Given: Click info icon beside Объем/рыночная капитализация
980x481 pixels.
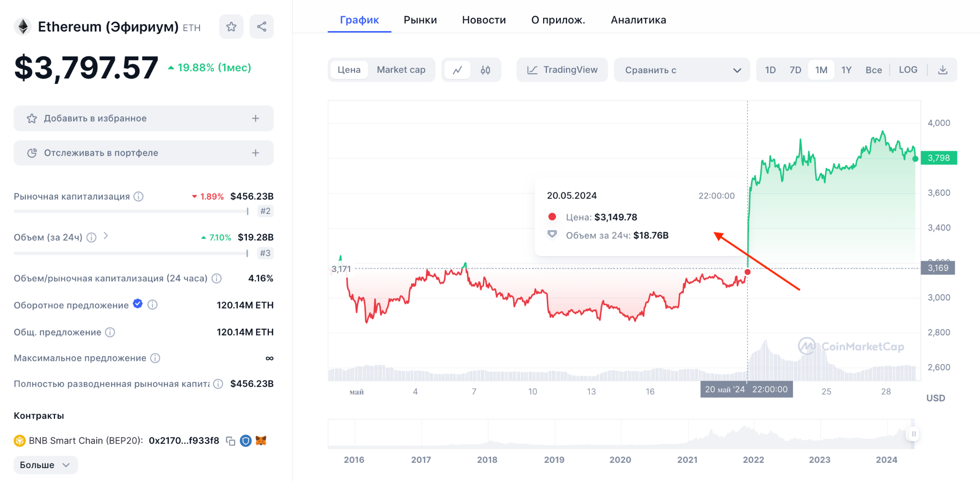Looking at the screenshot, I should (x=217, y=279).
